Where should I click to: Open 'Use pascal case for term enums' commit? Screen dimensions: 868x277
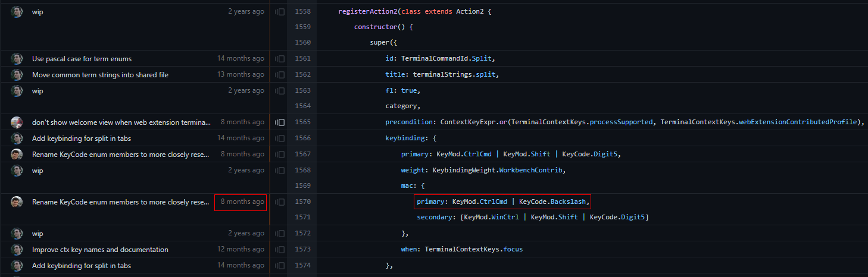pos(82,59)
